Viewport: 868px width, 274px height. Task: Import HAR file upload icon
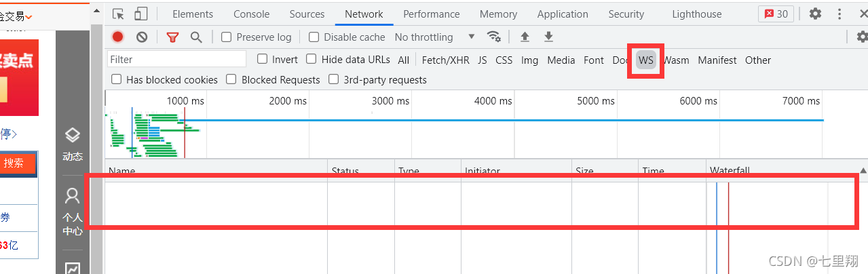click(525, 37)
